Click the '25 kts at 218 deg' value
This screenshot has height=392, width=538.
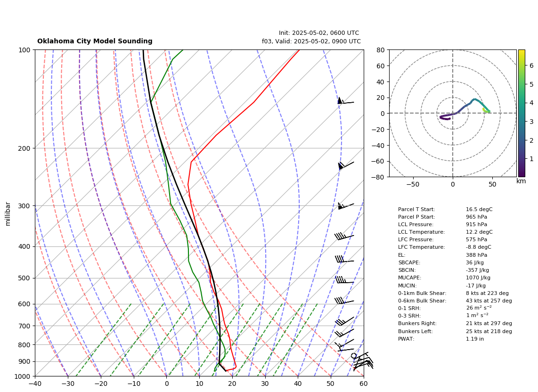pyautogui.click(x=489, y=331)
